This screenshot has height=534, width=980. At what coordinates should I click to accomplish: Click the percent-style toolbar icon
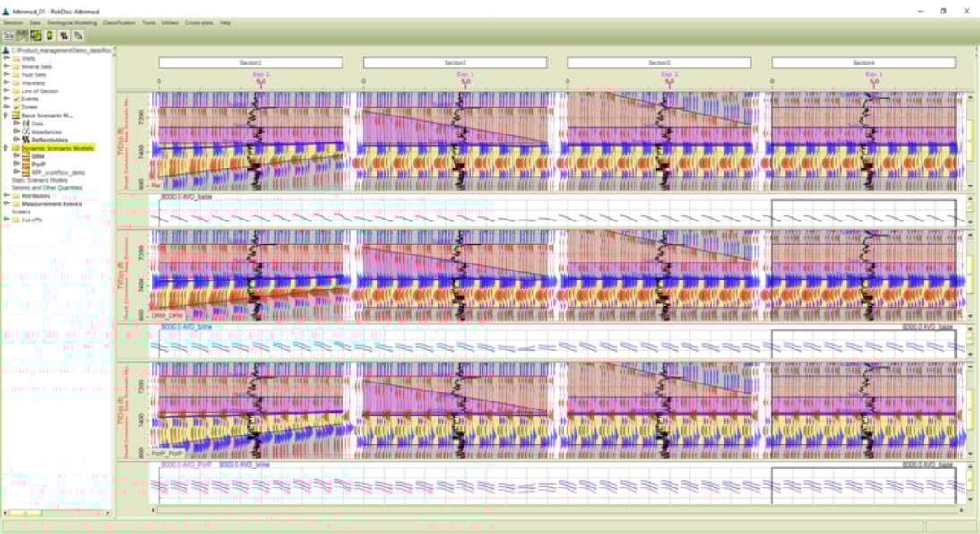point(65,35)
